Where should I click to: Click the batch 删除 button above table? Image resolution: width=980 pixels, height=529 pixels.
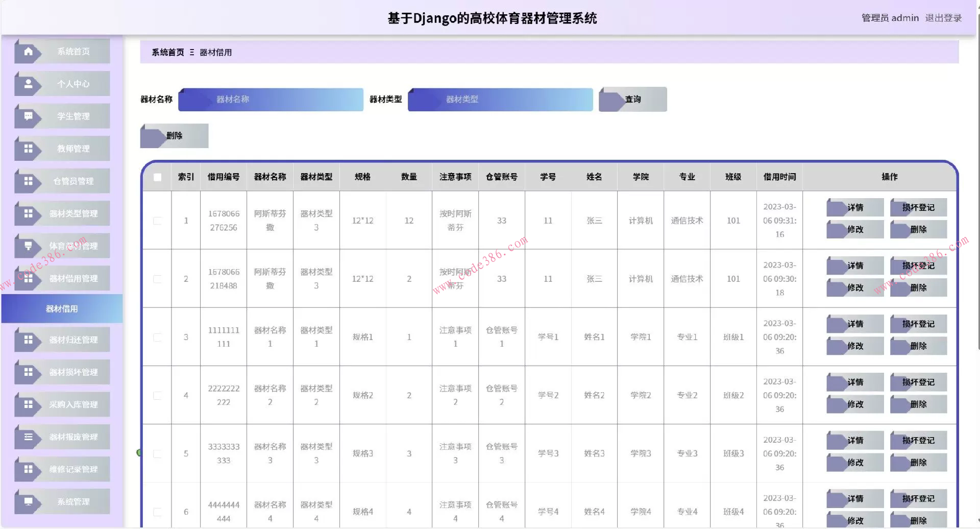[x=174, y=136]
